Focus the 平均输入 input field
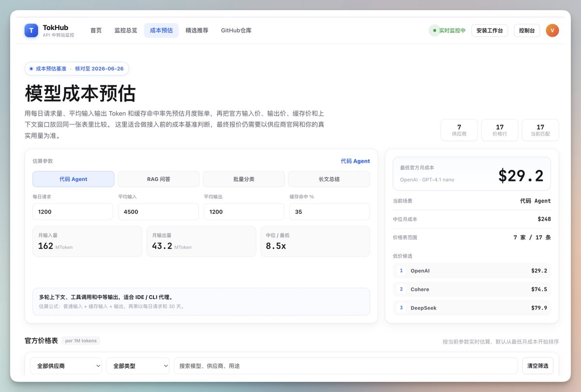 pos(158,211)
